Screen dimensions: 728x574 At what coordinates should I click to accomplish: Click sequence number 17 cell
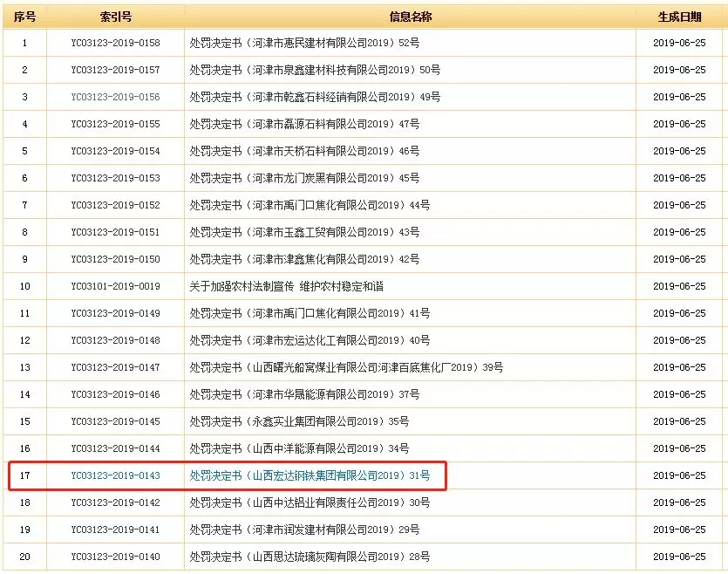pyautogui.click(x=24, y=475)
